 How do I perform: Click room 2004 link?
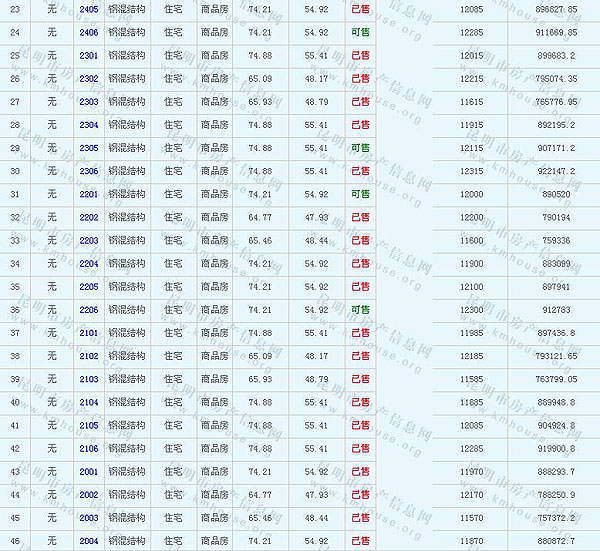point(89,541)
